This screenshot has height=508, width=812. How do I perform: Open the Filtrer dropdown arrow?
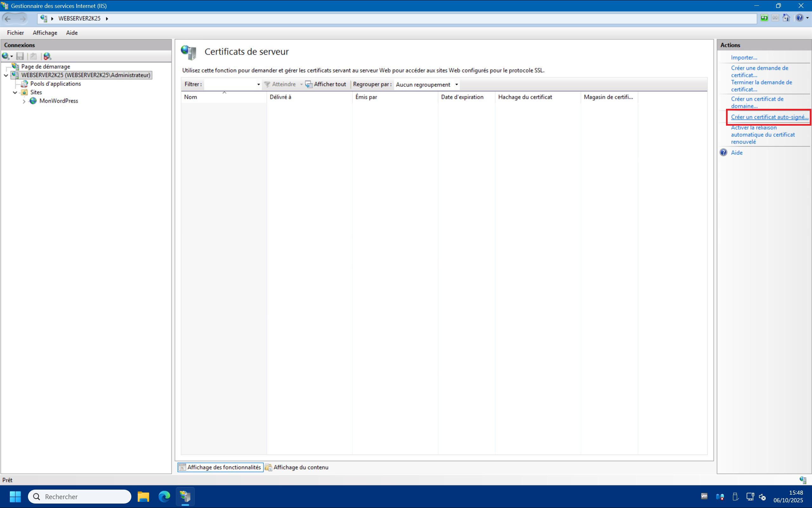(x=258, y=85)
